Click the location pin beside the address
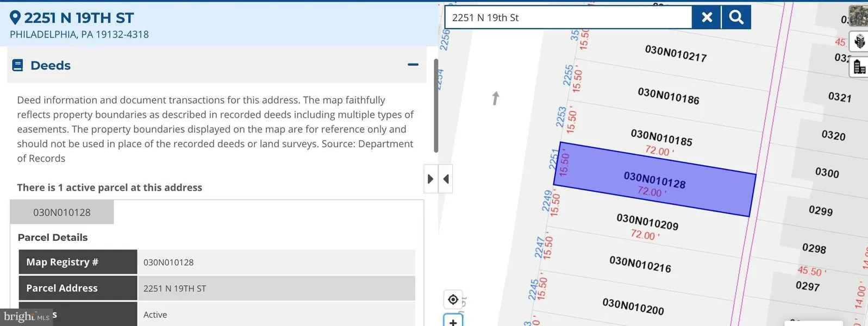The image size is (868, 326). pyautogui.click(x=15, y=18)
